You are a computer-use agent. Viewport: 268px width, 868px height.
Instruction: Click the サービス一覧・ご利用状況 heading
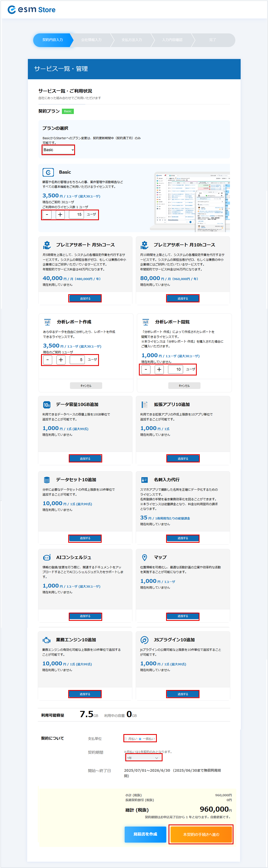pyautogui.click(x=65, y=91)
